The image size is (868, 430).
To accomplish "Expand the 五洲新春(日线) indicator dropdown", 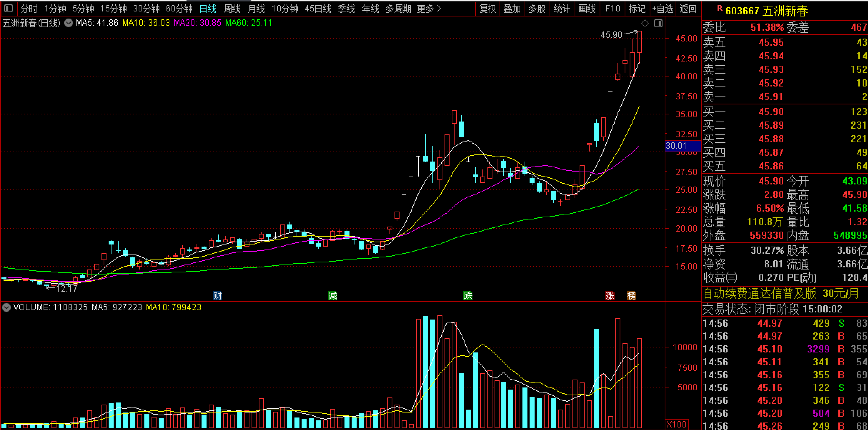I will [x=68, y=23].
